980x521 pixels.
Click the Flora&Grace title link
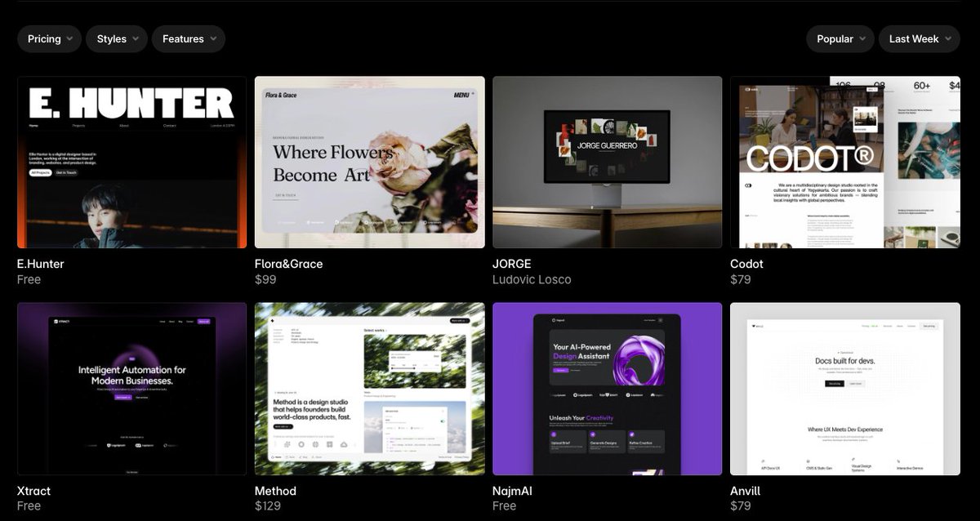pyautogui.click(x=288, y=264)
